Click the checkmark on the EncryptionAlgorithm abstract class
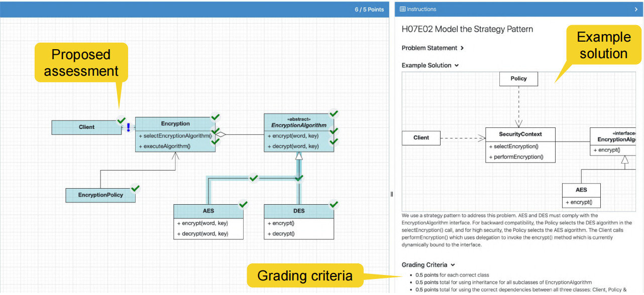This screenshot has width=644, height=295. (x=334, y=113)
